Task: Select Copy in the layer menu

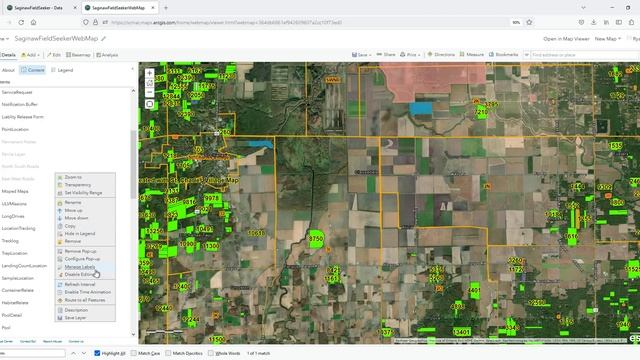Action: 70,226
